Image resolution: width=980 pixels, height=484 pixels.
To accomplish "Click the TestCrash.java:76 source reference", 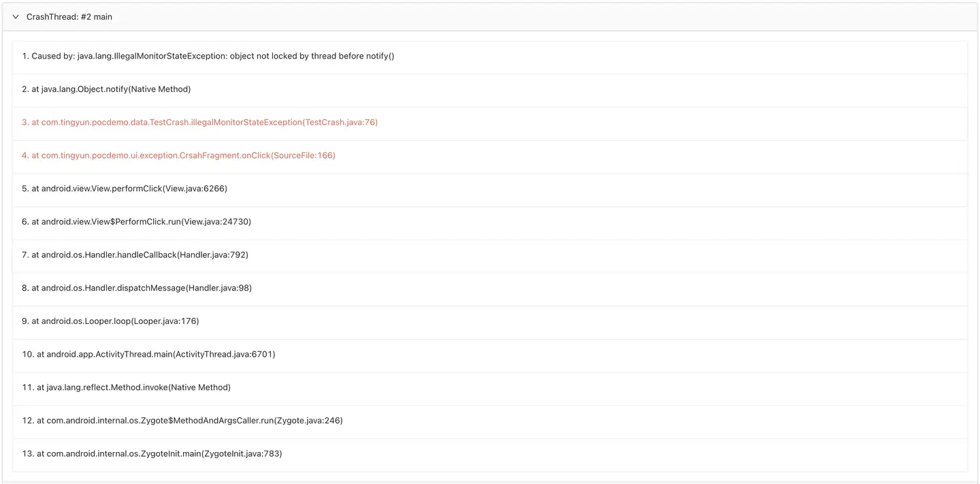I will [x=341, y=123].
